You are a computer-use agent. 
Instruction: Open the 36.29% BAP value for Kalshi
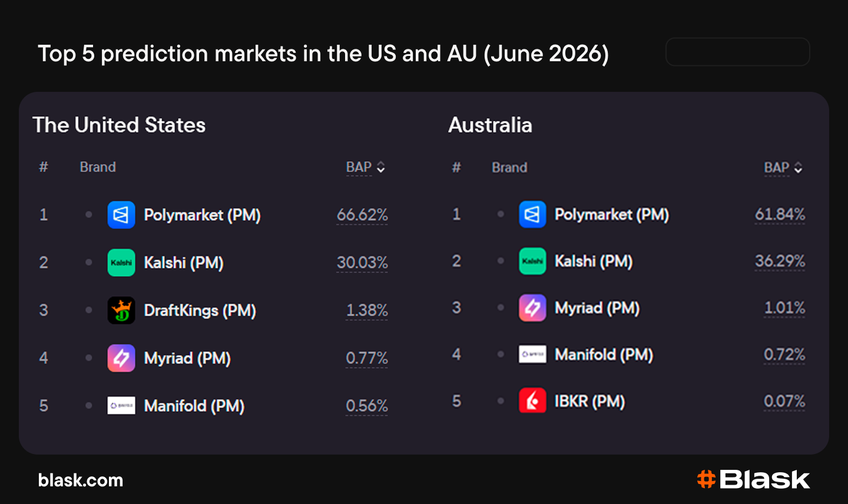tap(780, 261)
